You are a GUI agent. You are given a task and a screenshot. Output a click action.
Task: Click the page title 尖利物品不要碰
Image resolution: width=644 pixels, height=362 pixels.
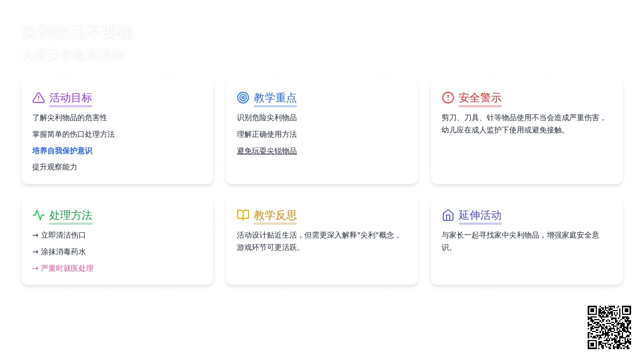(x=78, y=32)
